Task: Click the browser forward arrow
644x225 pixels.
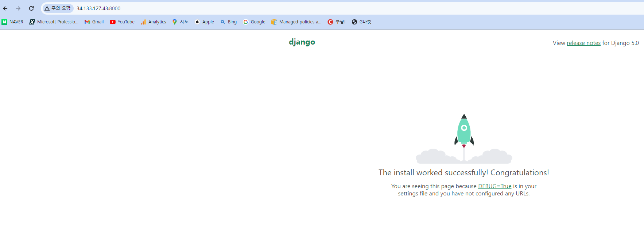Action: pyautogui.click(x=18, y=8)
